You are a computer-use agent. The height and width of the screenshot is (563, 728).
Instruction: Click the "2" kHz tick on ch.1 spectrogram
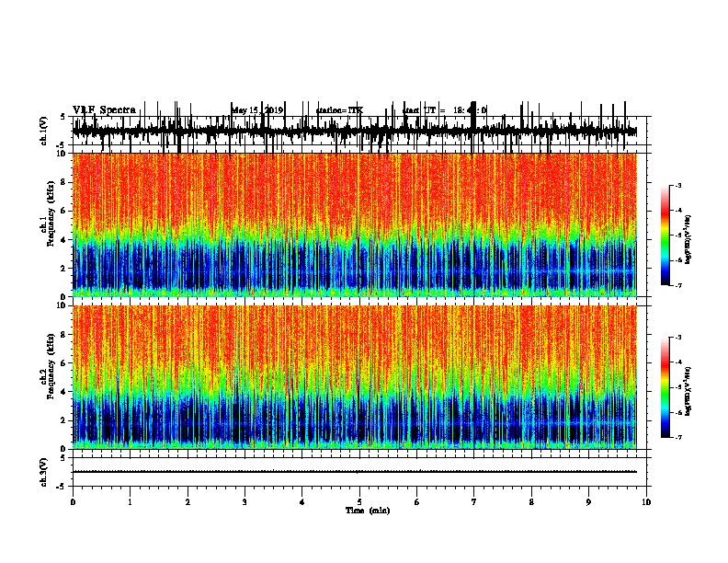click(x=64, y=268)
